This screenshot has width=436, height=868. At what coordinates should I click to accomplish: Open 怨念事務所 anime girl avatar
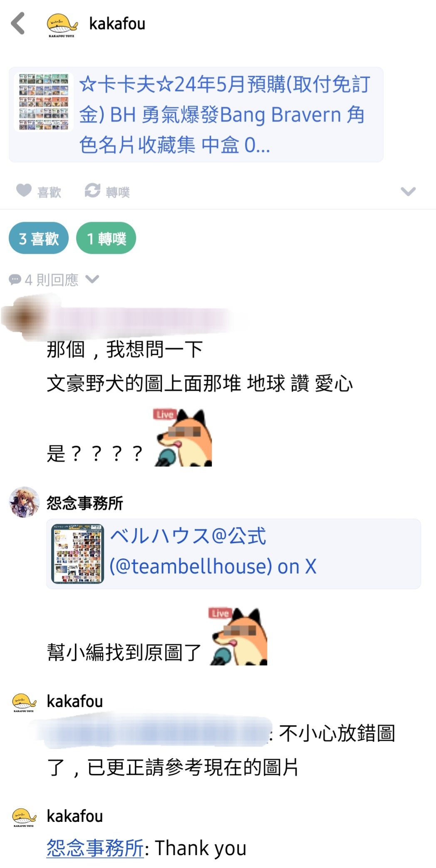[25, 502]
